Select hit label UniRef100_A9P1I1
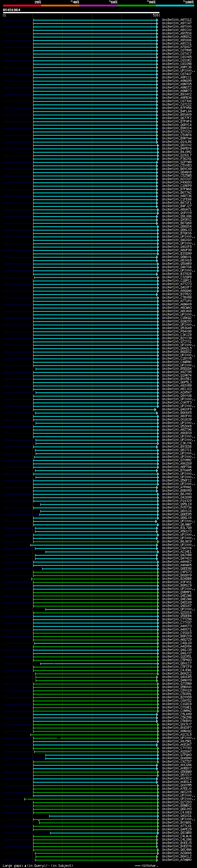This screenshot has width=197, height=868. 177,78
